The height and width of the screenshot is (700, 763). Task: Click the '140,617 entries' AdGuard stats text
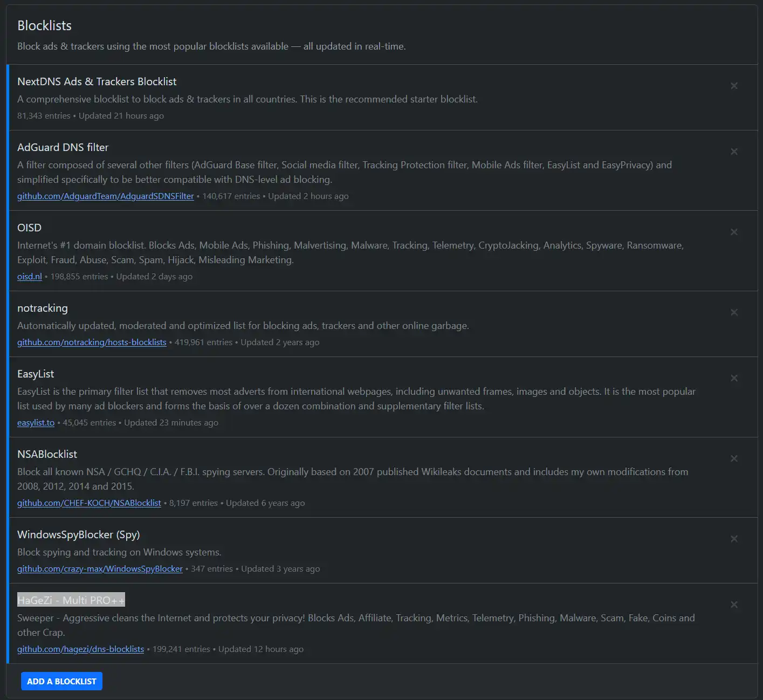(231, 196)
